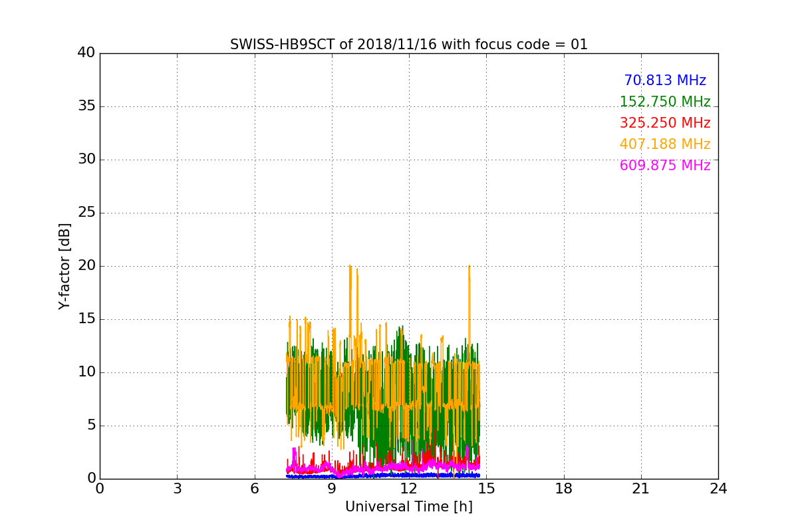The height and width of the screenshot is (532, 798).
Task: Click the x-axis tick value 21
Action: click(x=641, y=489)
